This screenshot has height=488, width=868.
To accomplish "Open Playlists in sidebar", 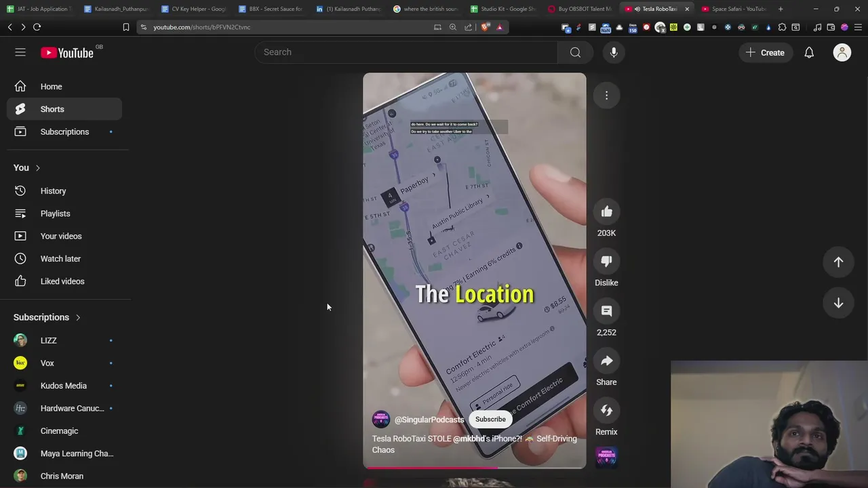I will pyautogui.click(x=64, y=213).
